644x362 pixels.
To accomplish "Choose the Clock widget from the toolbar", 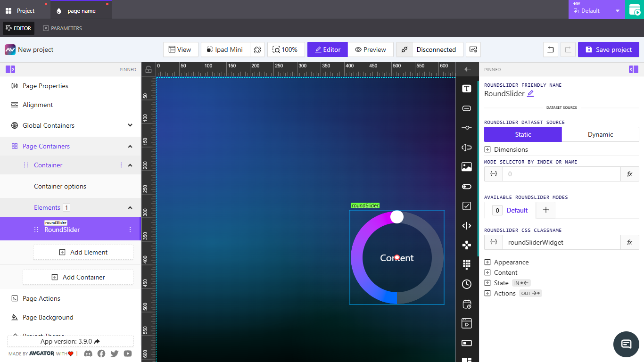I will point(467,284).
